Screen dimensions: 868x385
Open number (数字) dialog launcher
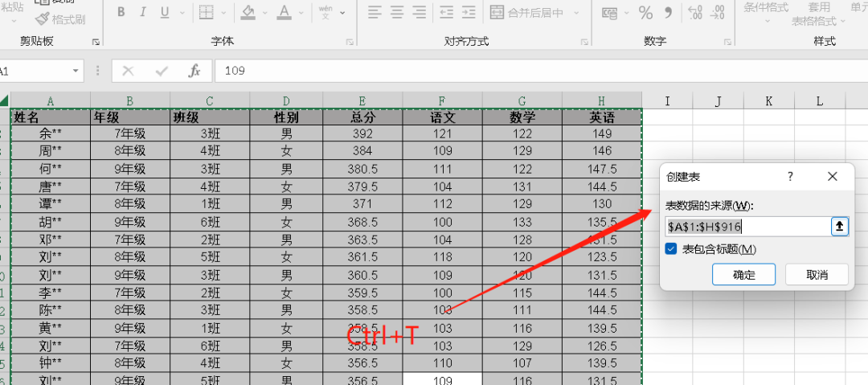tap(727, 42)
